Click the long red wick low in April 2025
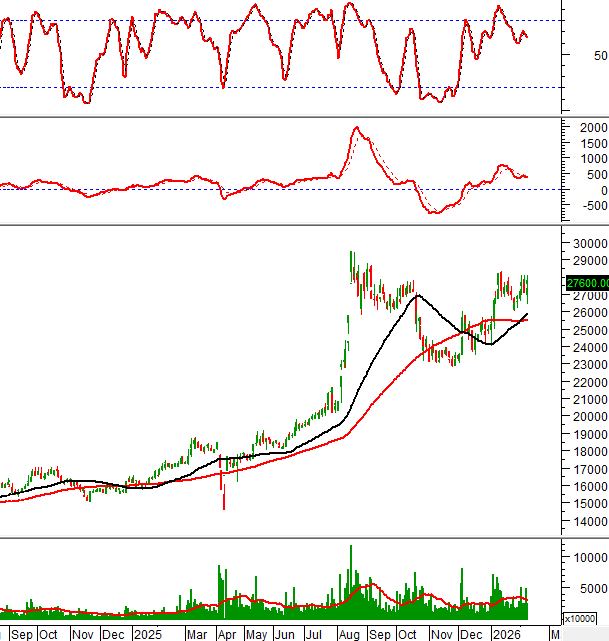Screen dimensions: 609x641 coord(223,505)
